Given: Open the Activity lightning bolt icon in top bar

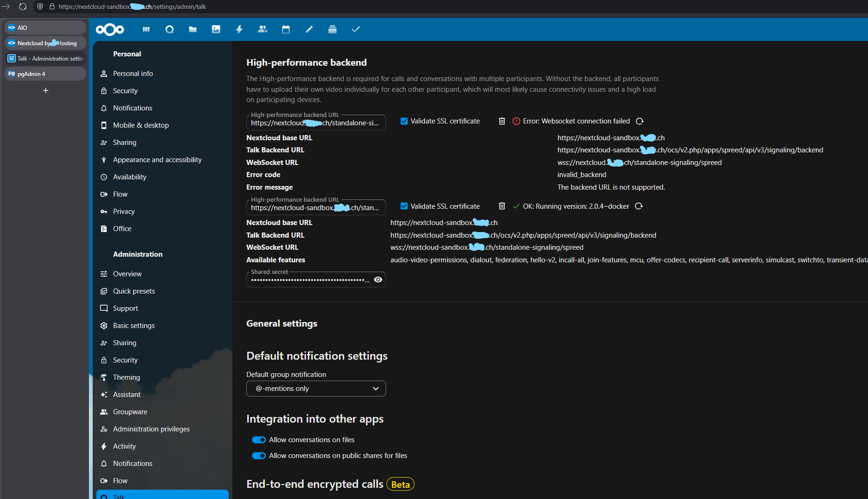Looking at the screenshot, I should tap(239, 29).
